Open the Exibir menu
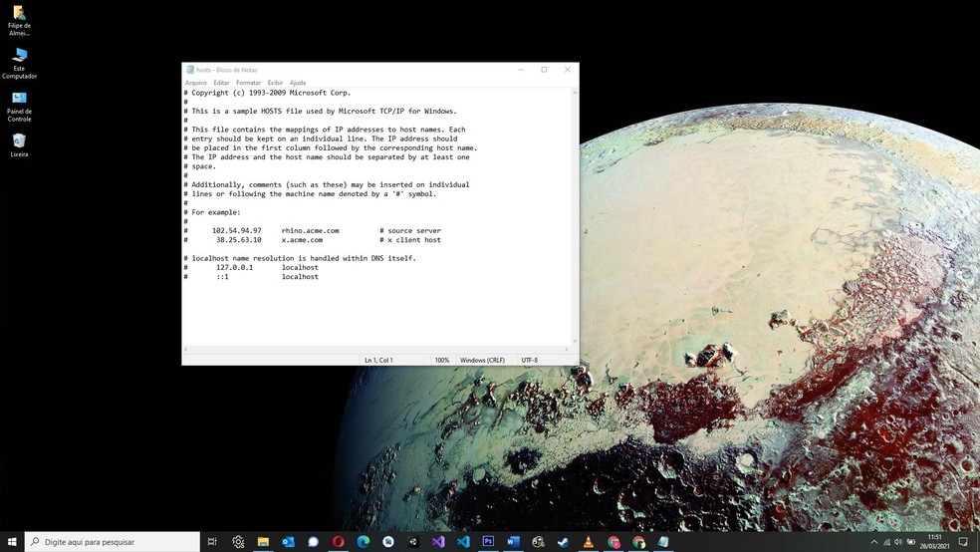The width and height of the screenshot is (980, 552). pyautogui.click(x=275, y=83)
